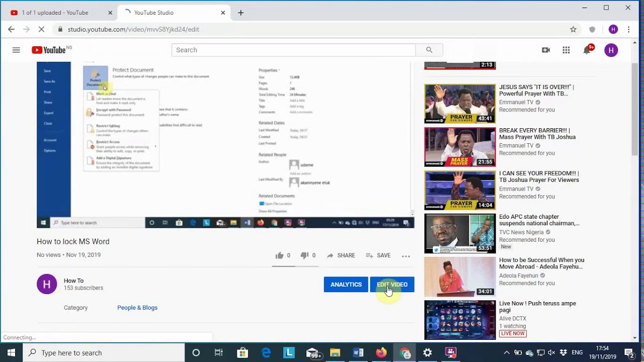644x362 pixels.
Task: Open the notifications bell
Action: 587,50
